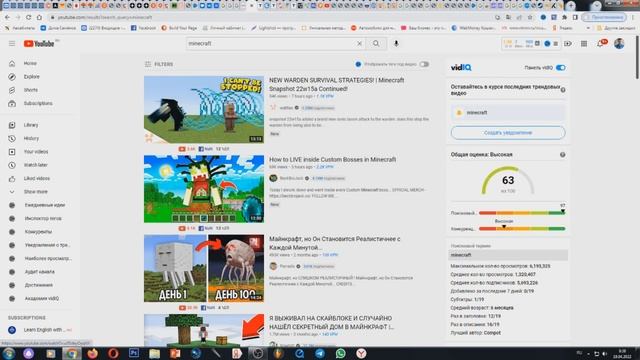Screen dimensions: 640x360
Task: Open Shorts in sidebar
Action: pos(31,90)
